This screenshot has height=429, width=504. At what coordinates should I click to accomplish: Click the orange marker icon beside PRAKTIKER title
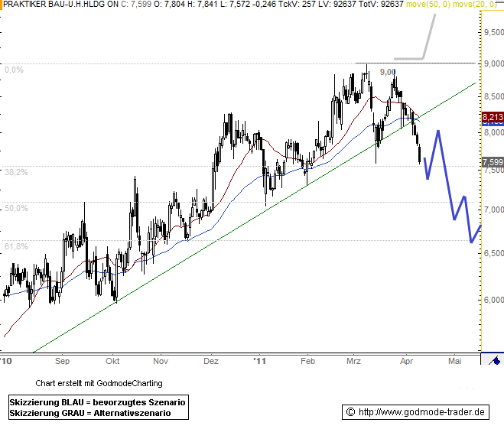point(1,5)
